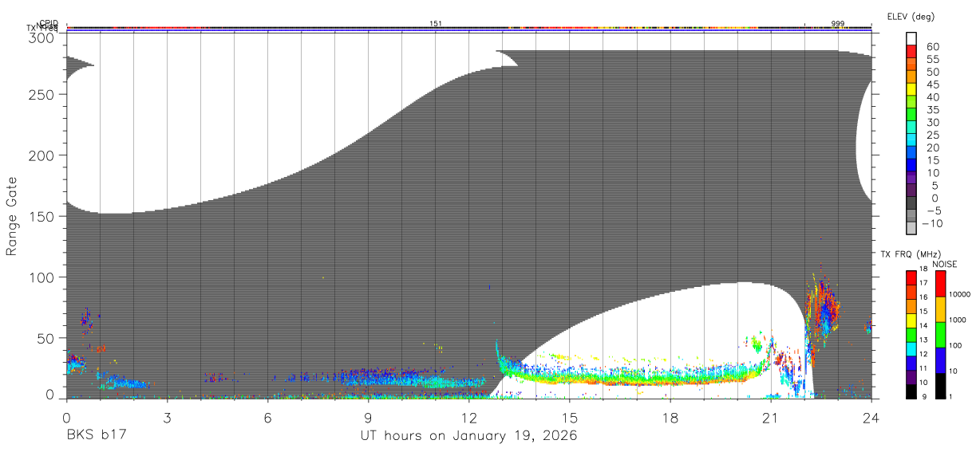The image size is (980, 452).
Task: Click the yellow swatch in the TX FRQ bar
Action: pos(911,322)
